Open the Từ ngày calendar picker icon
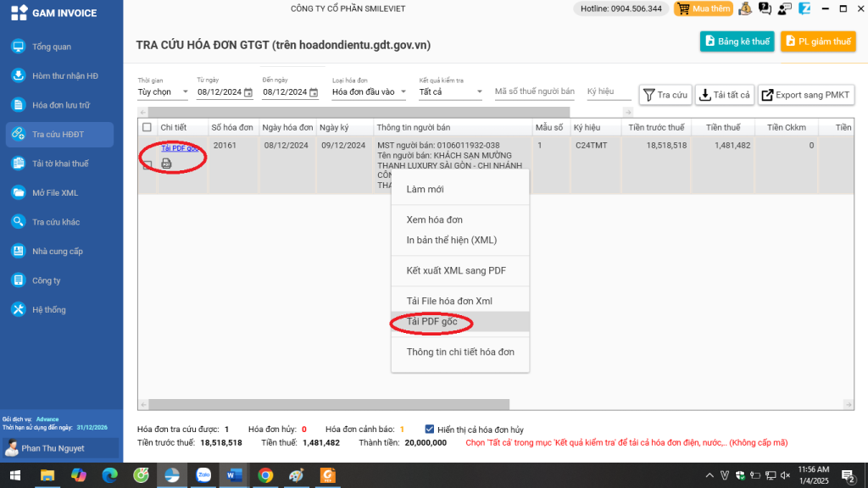 (x=248, y=92)
